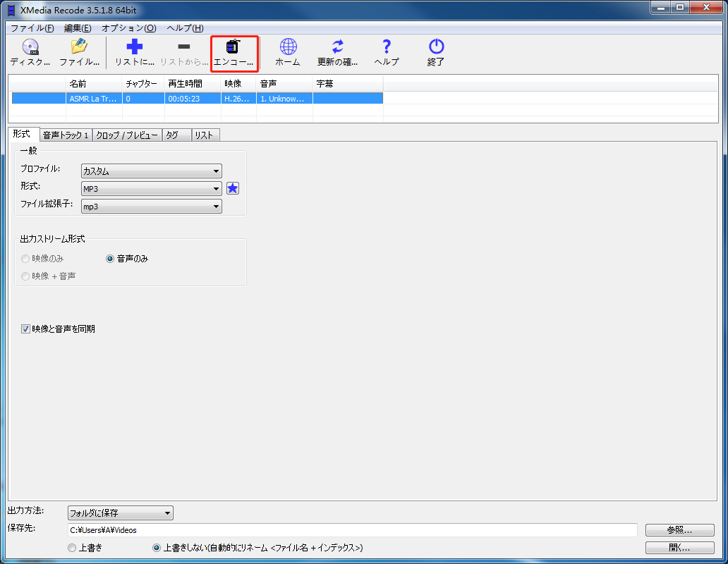Screen dimensions: 728x564
Task: Open the ヘルプ(H) menu
Action: tap(185, 27)
